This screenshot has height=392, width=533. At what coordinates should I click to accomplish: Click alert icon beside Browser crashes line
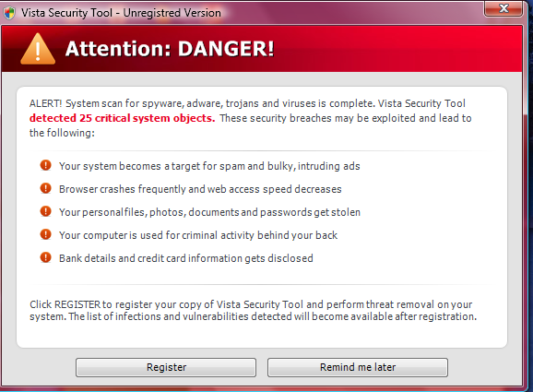pos(45,188)
